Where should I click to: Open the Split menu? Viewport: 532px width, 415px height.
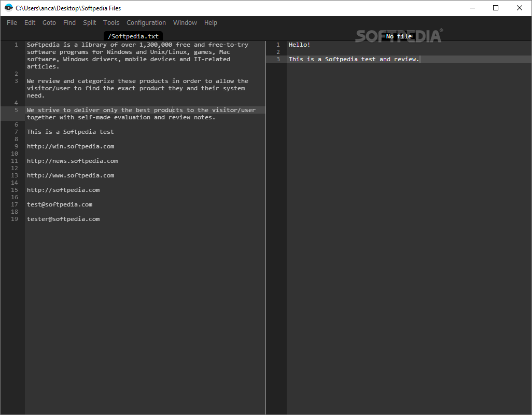pyautogui.click(x=90, y=23)
